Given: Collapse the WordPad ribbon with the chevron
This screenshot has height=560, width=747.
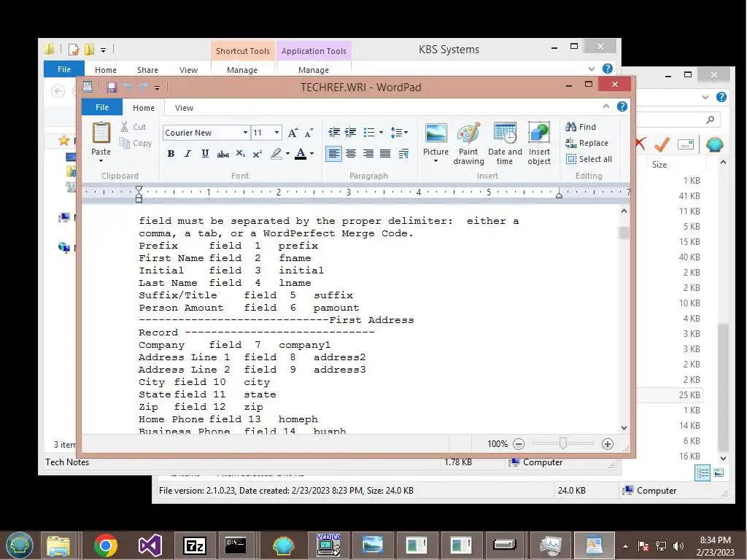Looking at the screenshot, I should click(x=606, y=106).
